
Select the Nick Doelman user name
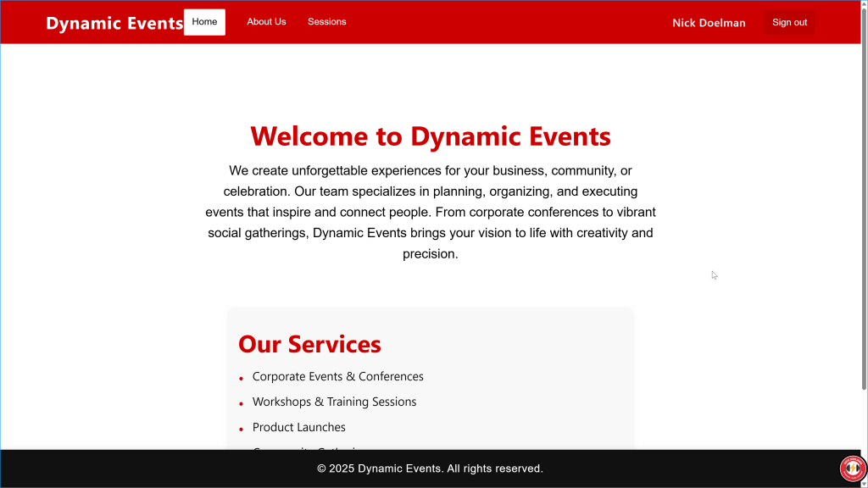click(x=709, y=23)
